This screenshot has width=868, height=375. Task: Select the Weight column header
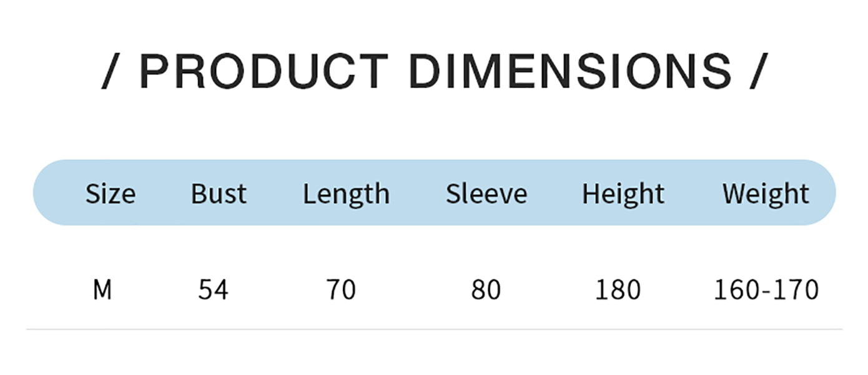click(x=766, y=194)
